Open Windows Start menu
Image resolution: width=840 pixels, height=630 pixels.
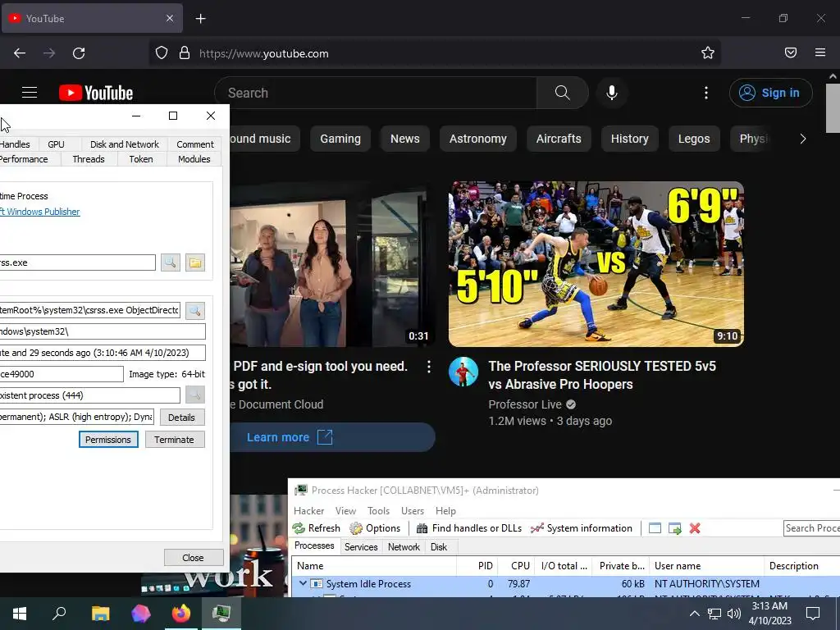[x=20, y=614]
